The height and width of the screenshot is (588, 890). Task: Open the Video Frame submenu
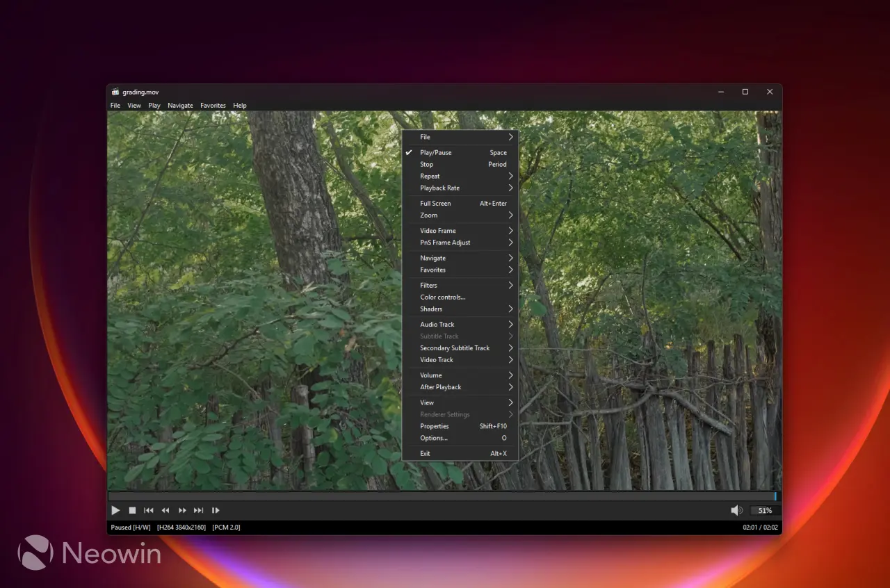click(460, 231)
